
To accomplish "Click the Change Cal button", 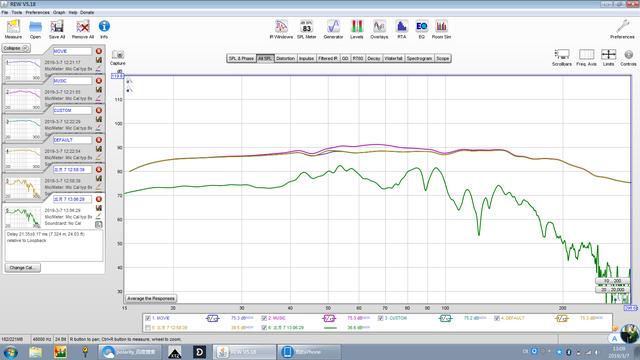I will [22, 268].
